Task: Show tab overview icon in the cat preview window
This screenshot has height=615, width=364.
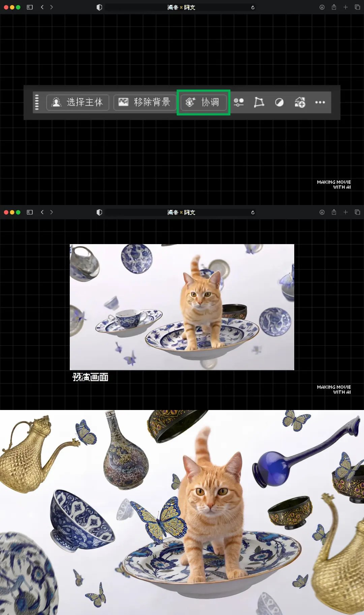Action: 357,212
